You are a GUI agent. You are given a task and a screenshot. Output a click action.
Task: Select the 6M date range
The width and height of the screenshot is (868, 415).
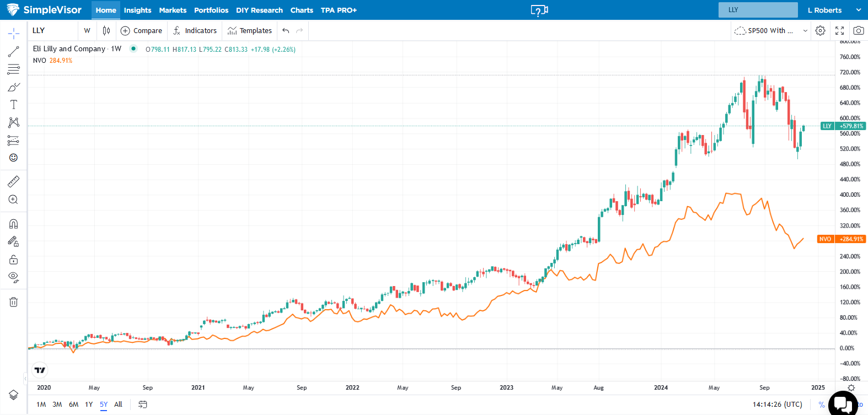[x=73, y=405]
